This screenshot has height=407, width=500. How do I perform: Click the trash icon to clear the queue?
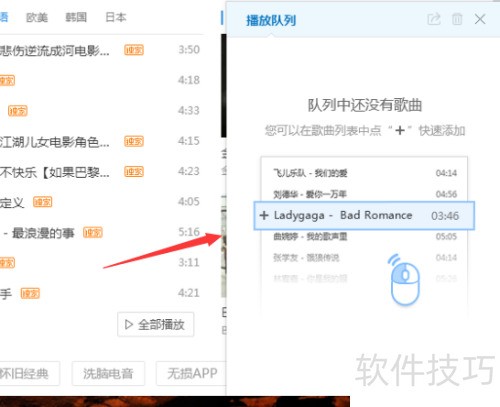457,19
